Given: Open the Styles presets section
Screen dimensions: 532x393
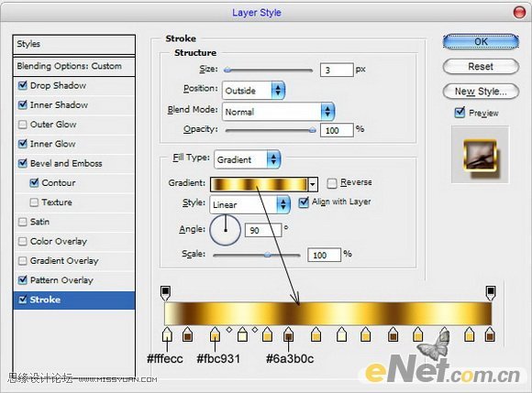Looking at the screenshot, I should click(74, 44).
